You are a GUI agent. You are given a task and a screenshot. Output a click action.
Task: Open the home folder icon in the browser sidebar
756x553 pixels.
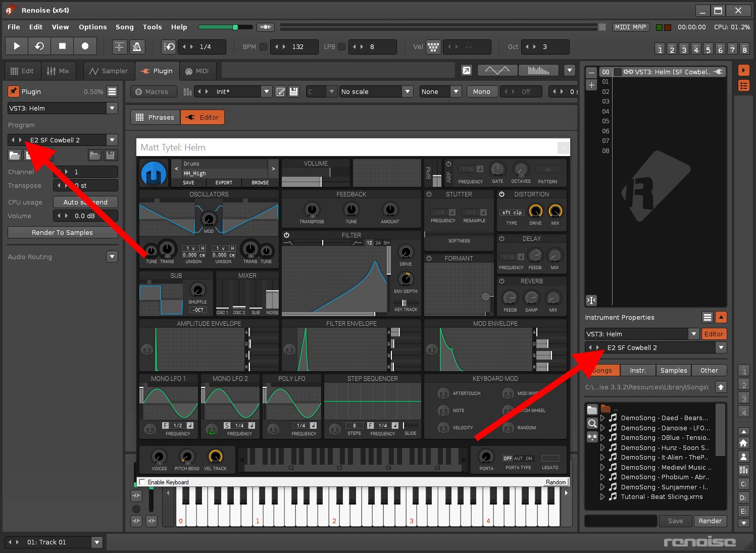pyautogui.click(x=743, y=443)
